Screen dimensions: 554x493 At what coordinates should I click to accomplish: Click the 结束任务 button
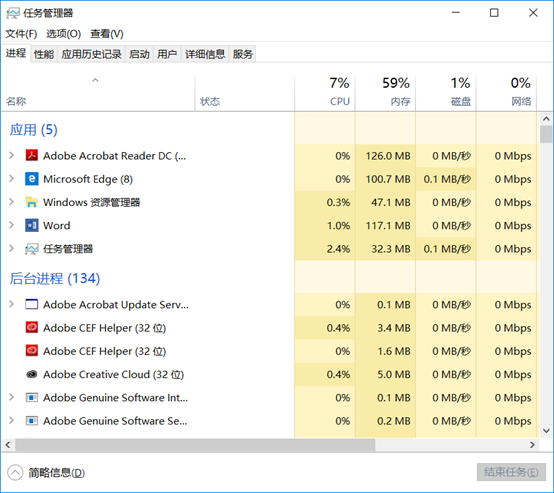(511, 472)
